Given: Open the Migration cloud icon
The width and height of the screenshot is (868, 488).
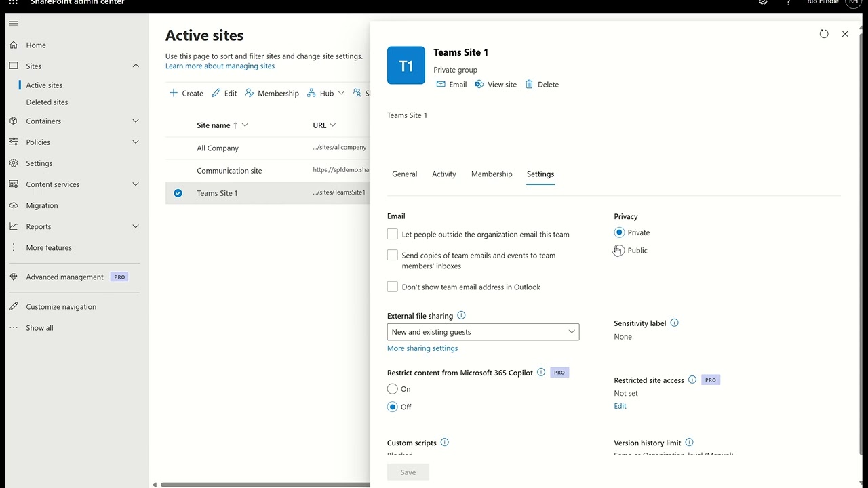Looking at the screenshot, I should point(14,205).
